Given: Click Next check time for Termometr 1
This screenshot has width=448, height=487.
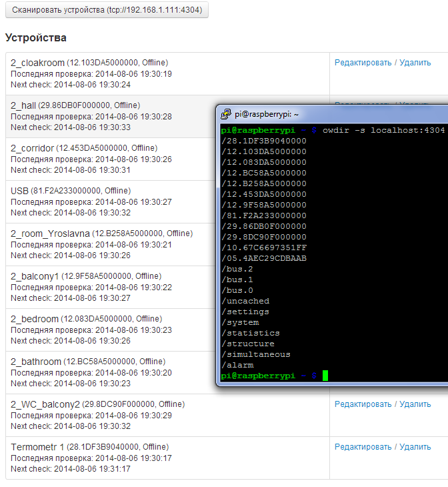Looking at the screenshot, I should (x=92, y=469).
